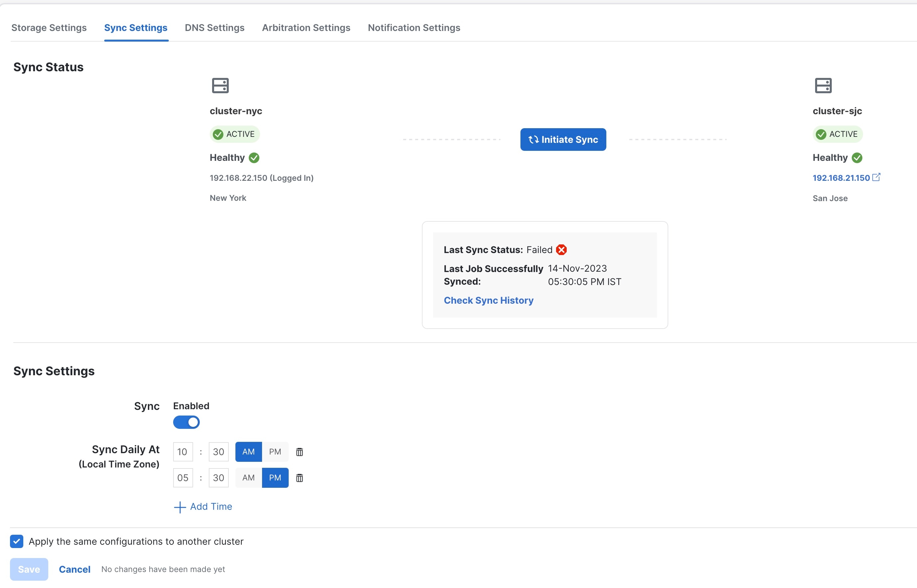Click the red failed status icon

561,250
